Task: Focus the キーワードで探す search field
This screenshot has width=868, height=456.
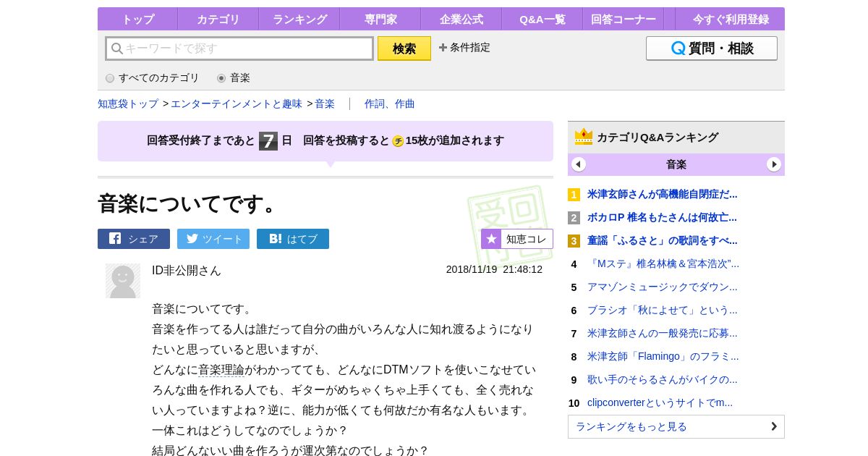Action: (239, 48)
